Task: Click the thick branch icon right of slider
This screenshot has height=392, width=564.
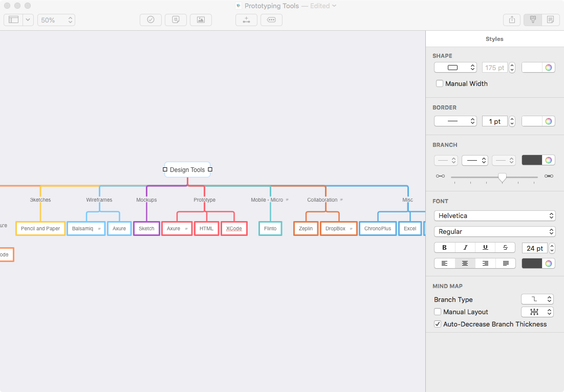Action: (x=549, y=176)
